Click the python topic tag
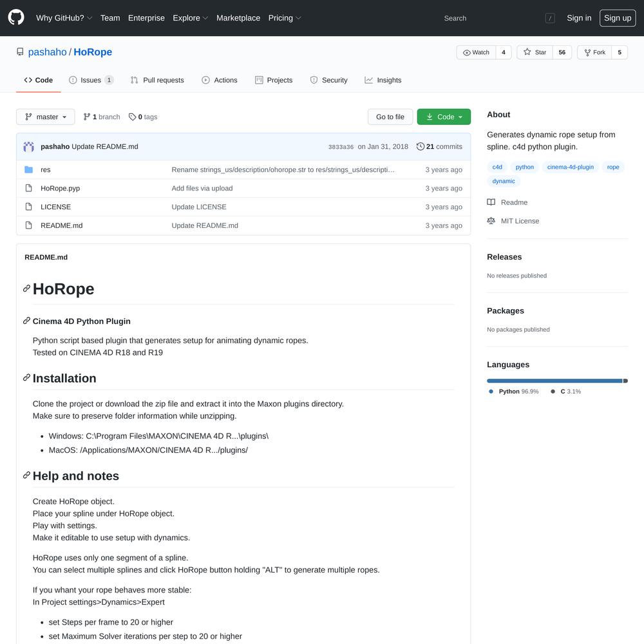The height and width of the screenshot is (644, 644). [524, 167]
